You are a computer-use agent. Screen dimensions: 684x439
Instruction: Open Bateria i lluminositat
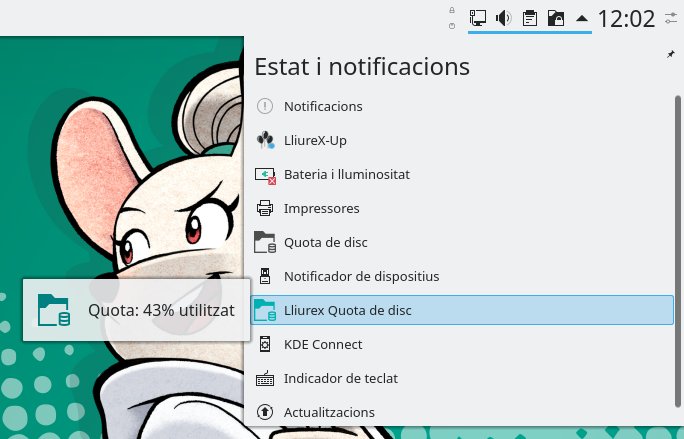347,175
